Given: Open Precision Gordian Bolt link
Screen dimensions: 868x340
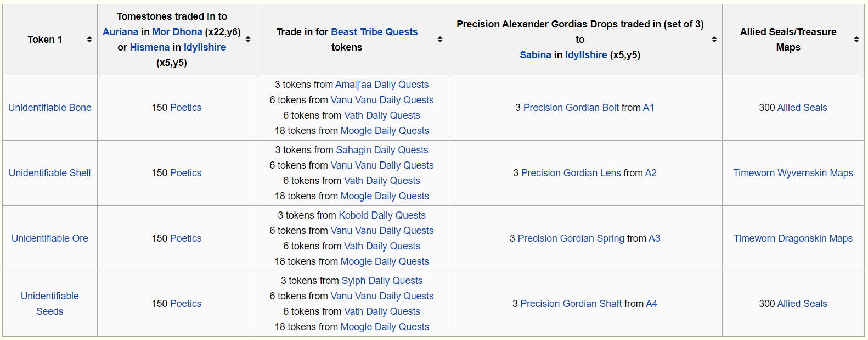Looking at the screenshot, I should click(571, 108).
